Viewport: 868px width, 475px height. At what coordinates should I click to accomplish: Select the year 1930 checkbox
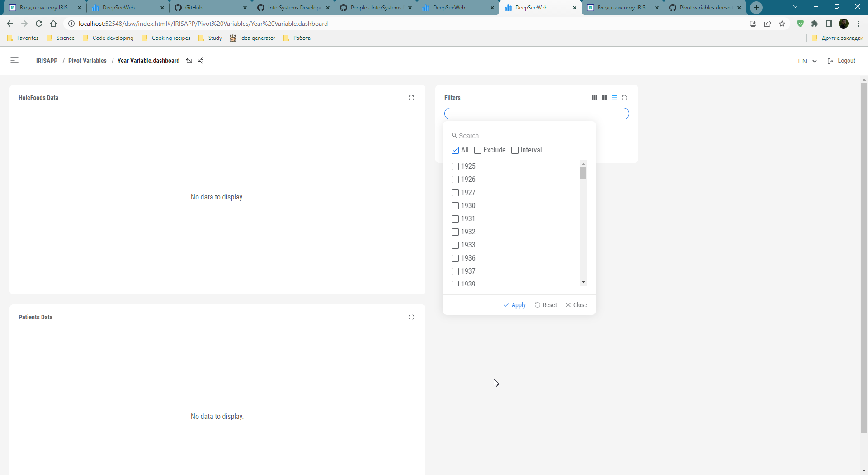tap(455, 206)
